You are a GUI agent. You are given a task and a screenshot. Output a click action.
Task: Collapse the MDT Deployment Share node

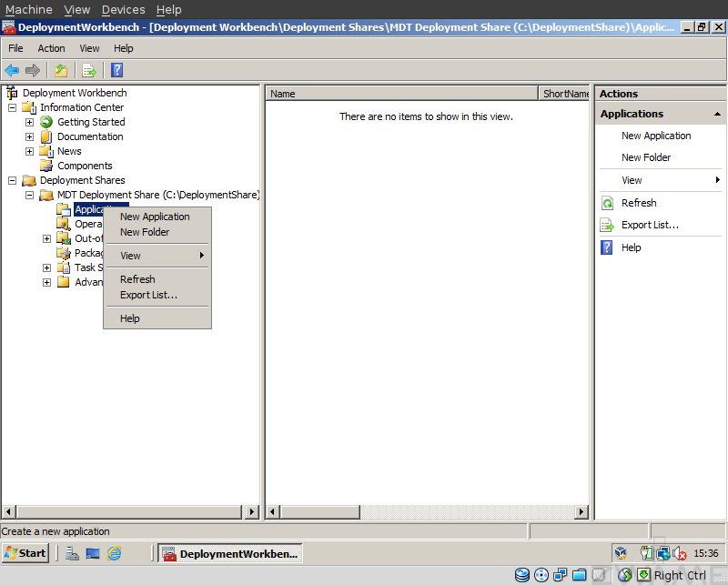click(30, 195)
